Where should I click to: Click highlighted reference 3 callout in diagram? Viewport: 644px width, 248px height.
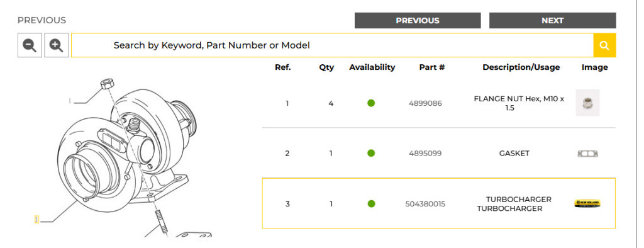pos(36,219)
